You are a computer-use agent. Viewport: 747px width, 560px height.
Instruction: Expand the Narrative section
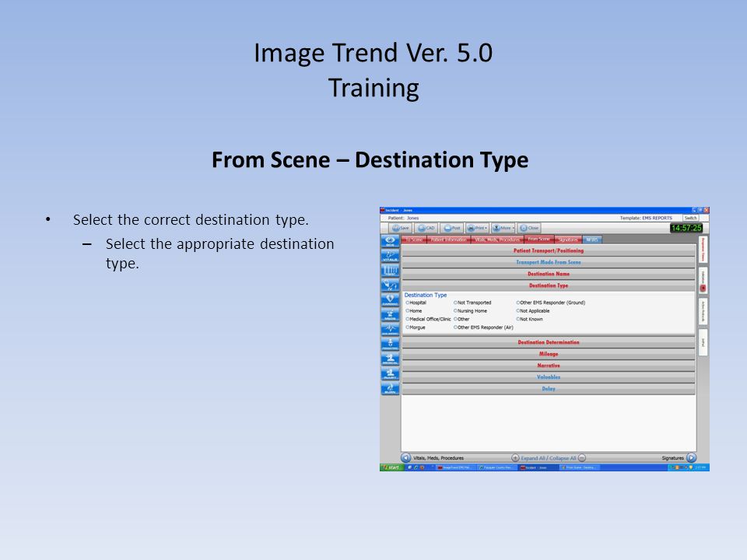(x=549, y=366)
